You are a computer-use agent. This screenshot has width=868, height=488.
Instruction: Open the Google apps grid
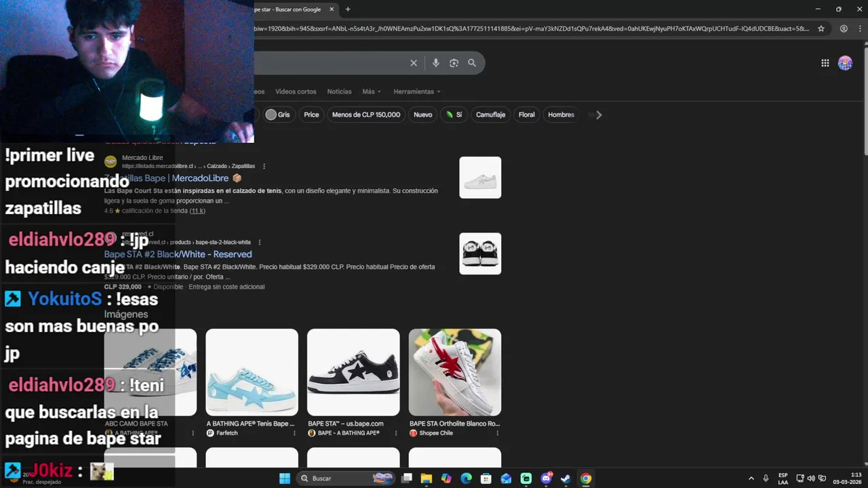(x=825, y=63)
